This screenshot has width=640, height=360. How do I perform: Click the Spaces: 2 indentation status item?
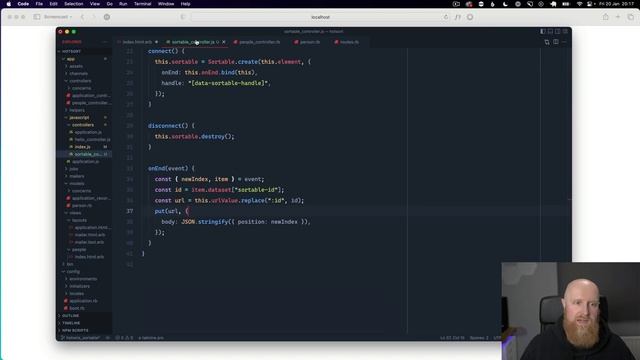(x=479, y=338)
